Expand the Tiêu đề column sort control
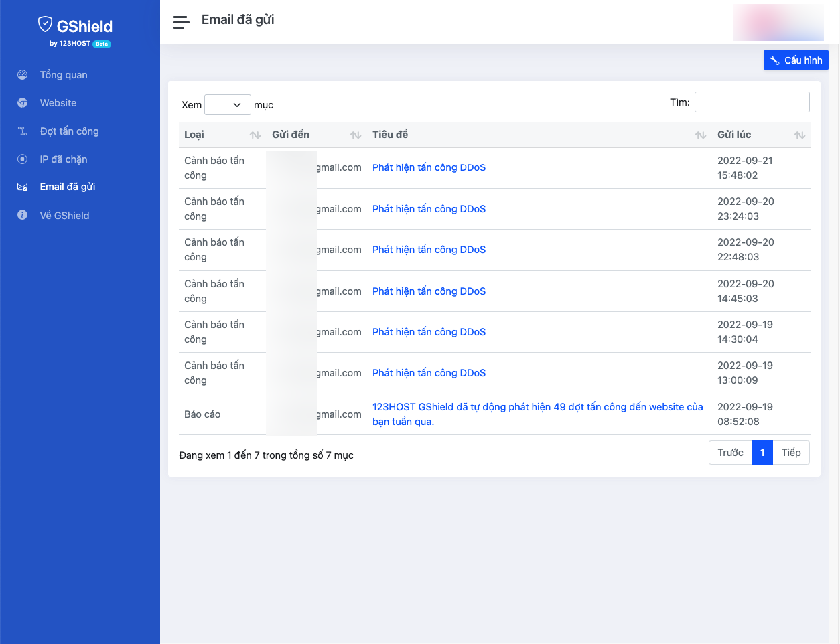 point(701,135)
